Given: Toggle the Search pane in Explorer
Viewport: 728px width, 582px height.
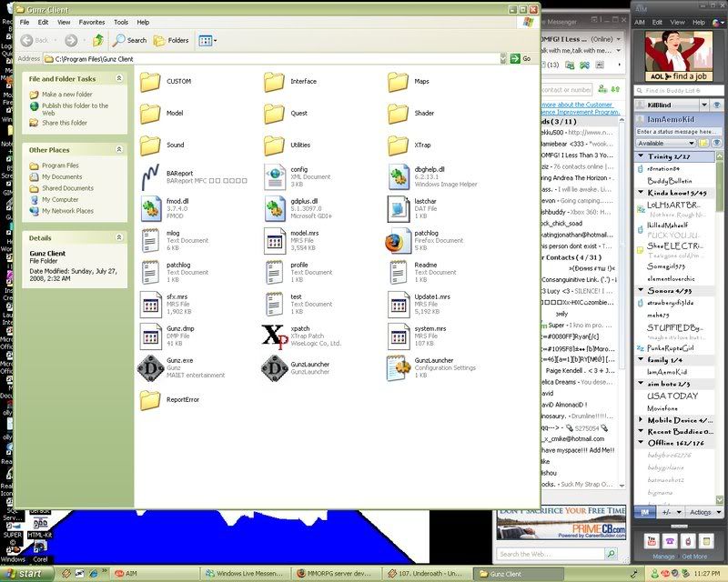Looking at the screenshot, I should [x=130, y=40].
